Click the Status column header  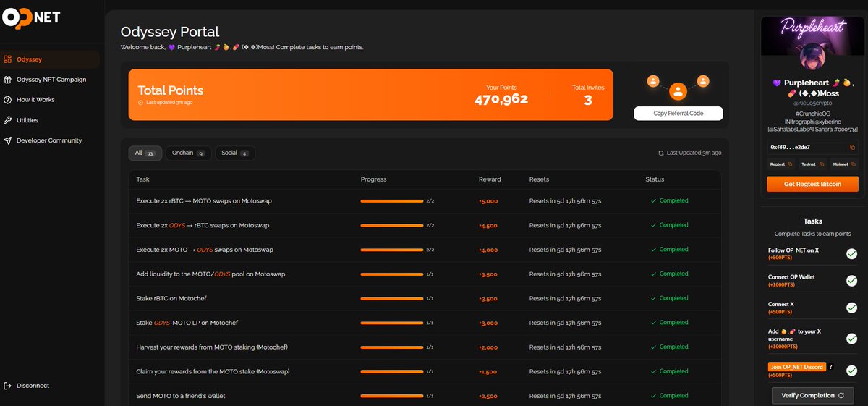click(655, 179)
